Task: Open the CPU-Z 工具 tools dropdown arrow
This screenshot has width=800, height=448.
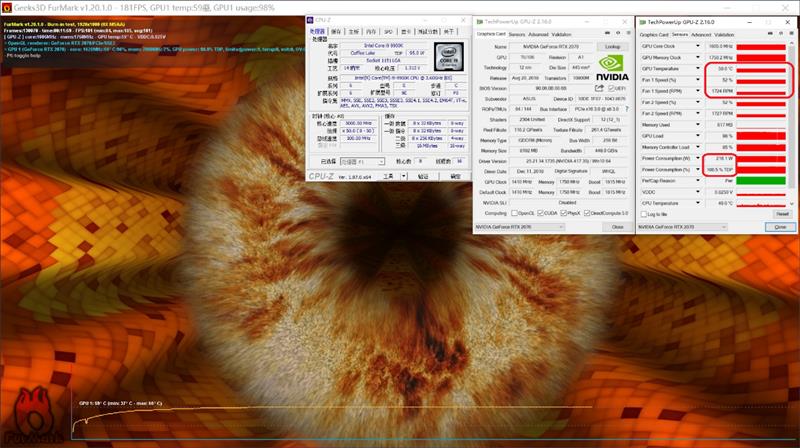Action: [x=404, y=176]
